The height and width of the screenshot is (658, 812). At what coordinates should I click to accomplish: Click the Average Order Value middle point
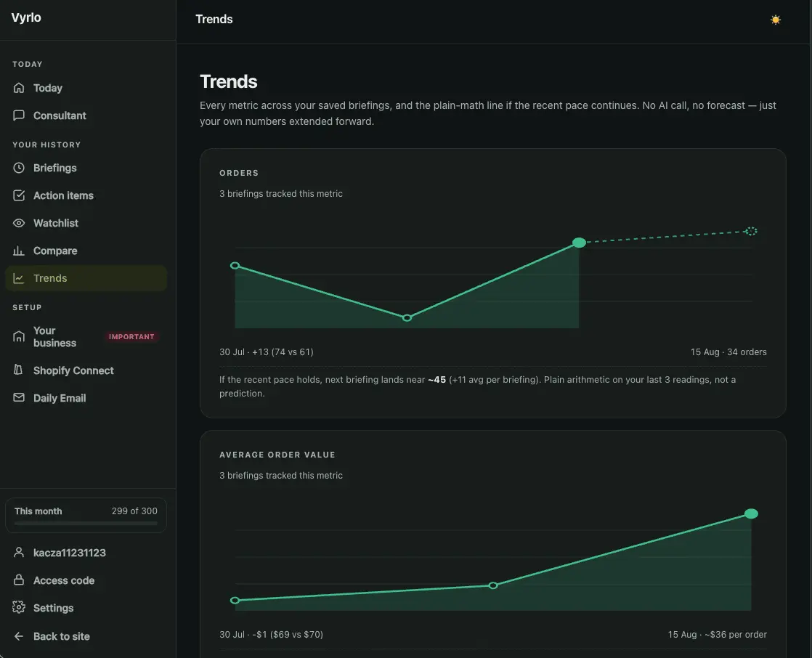[493, 585]
